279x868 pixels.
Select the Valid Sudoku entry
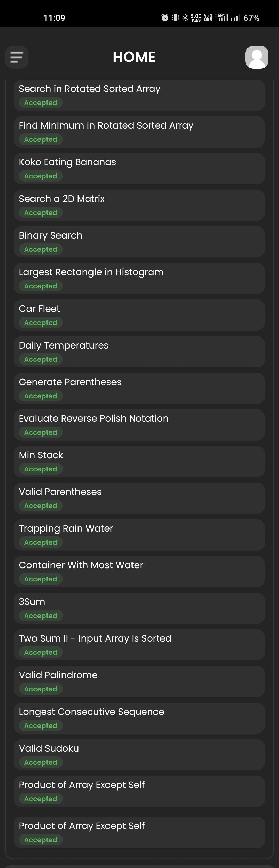pos(139,755)
